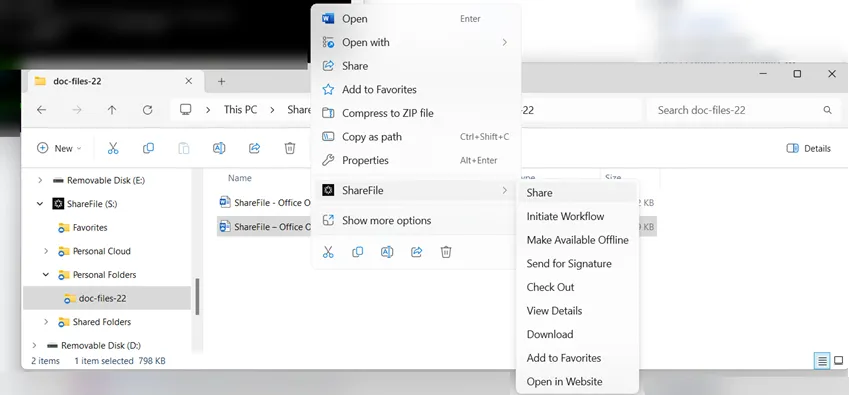Open the Open with submenu

point(416,42)
